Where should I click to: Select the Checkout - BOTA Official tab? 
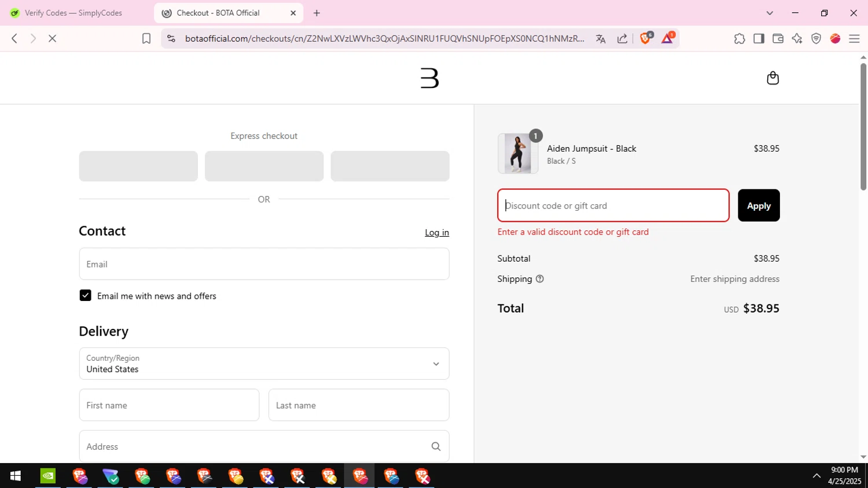click(x=229, y=13)
